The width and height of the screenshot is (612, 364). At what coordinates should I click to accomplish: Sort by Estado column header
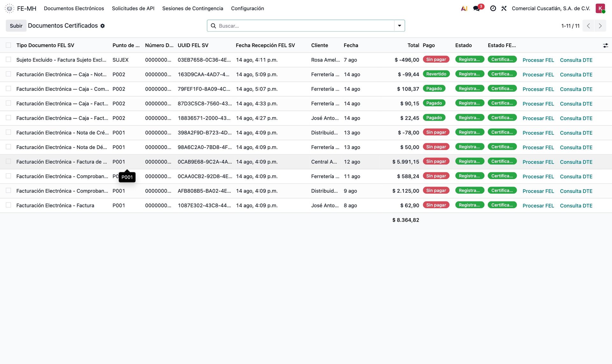click(x=463, y=45)
